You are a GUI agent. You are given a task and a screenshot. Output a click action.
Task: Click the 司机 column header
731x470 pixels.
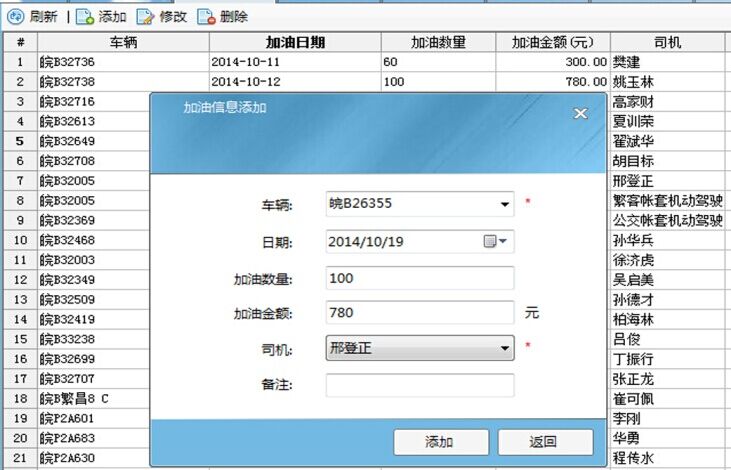pyautogui.click(x=667, y=43)
